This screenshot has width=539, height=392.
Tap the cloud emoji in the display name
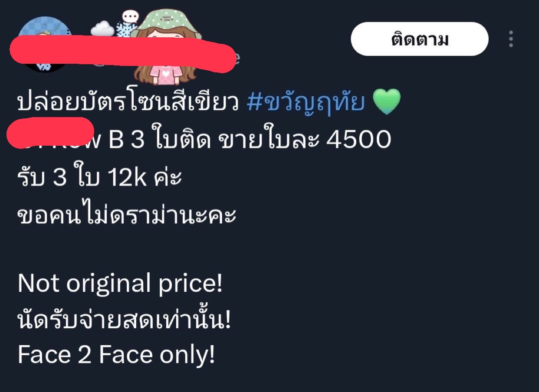click(x=102, y=29)
